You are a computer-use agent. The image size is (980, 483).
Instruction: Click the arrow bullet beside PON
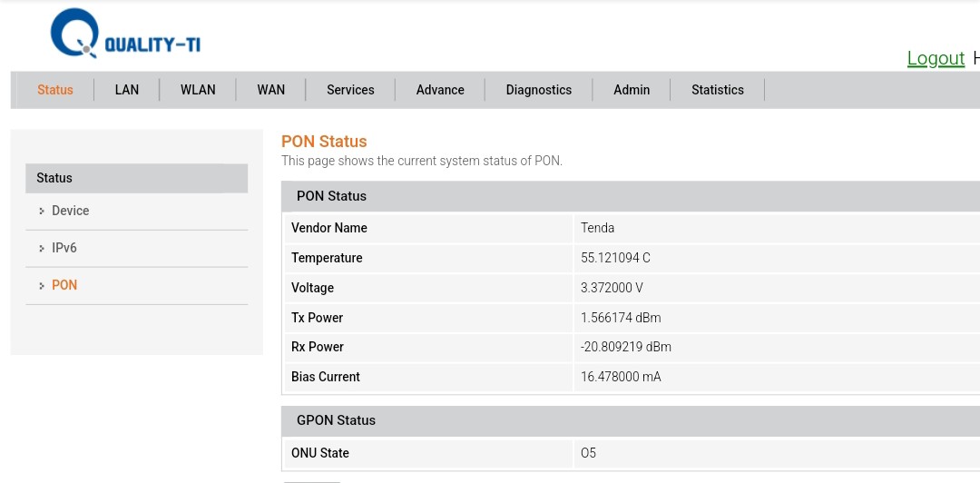point(42,286)
